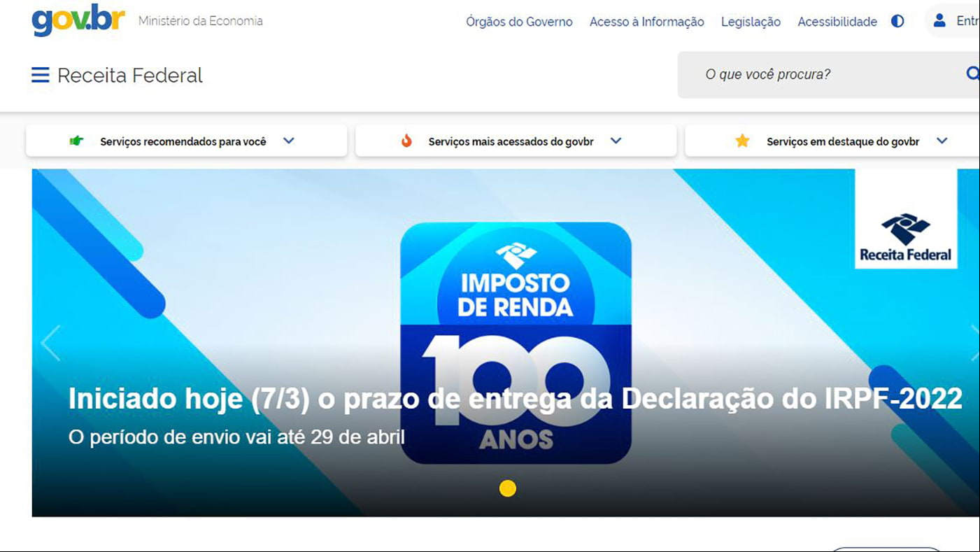Click Serviços mais acessados do govbr label
980x552 pixels.
click(x=511, y=141)
